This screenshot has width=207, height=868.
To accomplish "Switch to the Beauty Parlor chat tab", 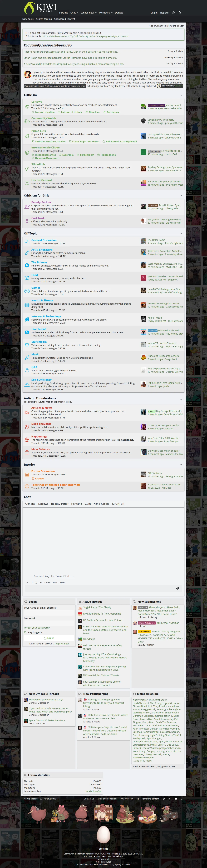I will click(x=60, y=504).
